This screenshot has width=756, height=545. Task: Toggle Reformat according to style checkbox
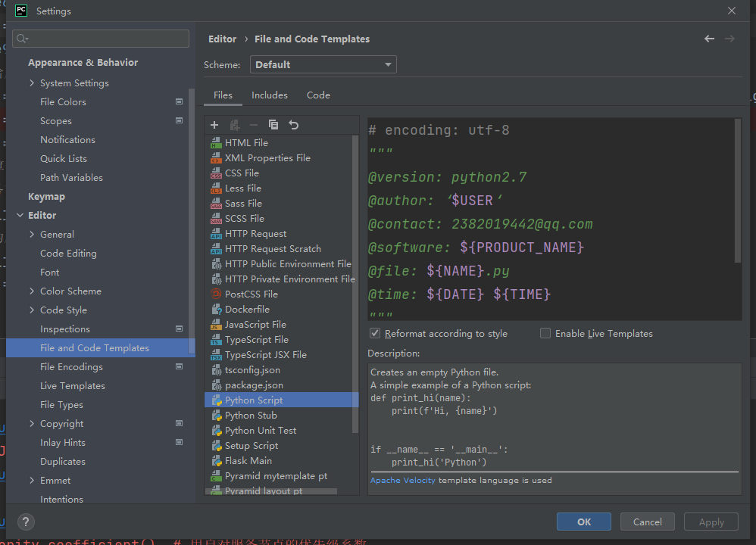[x=375, y=334]
